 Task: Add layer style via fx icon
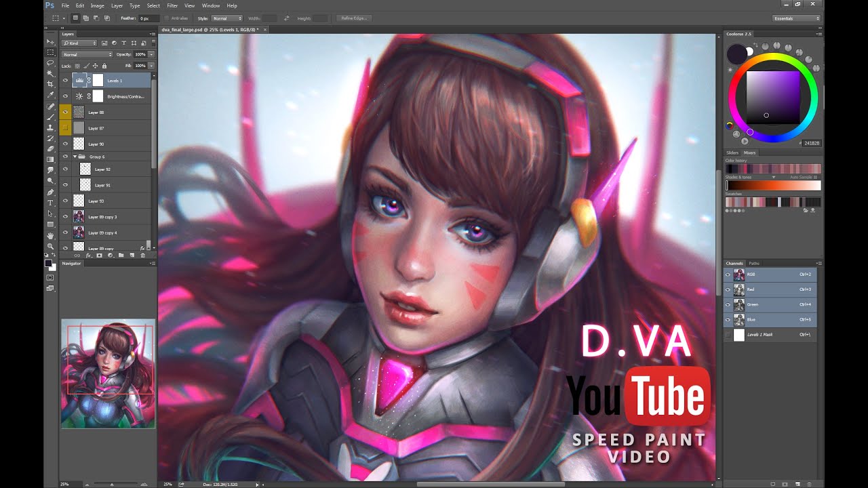pos(88,256)
